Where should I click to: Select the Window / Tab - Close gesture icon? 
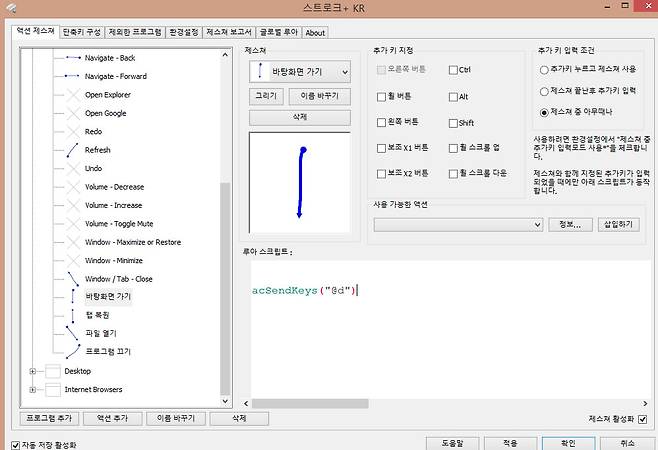(x=72, y=278)
